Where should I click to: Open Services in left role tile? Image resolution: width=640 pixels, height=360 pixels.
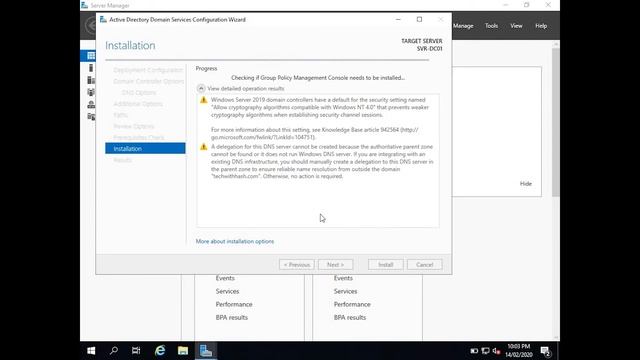point(227,291)
